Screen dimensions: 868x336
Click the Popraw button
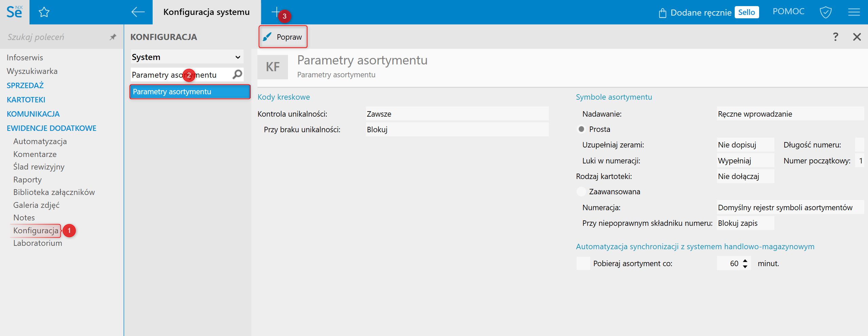(x=283, y=37)
